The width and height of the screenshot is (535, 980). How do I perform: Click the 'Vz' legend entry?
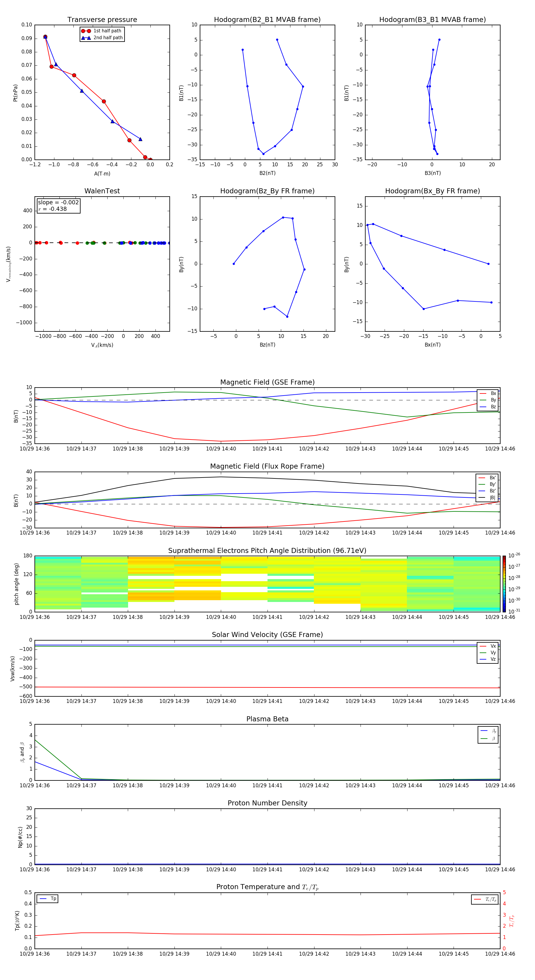tap(488, 659)
